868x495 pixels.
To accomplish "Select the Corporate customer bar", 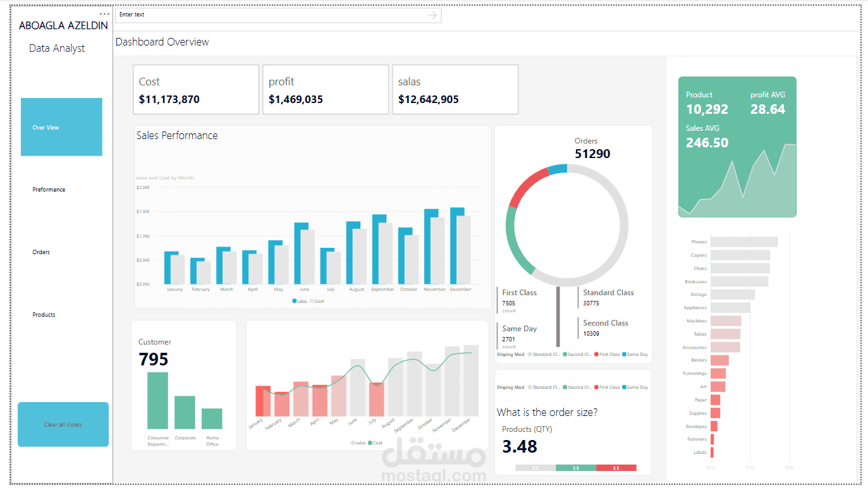I will tap(185, 413).
